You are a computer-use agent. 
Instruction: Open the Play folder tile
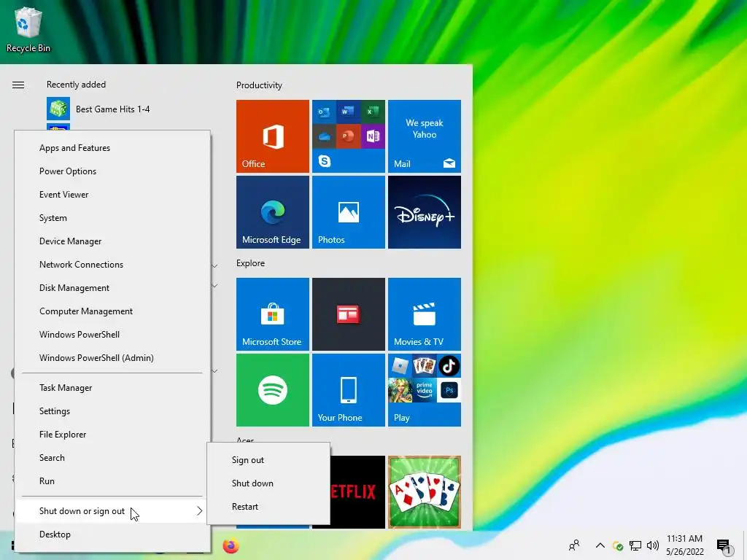click(425, 390)
